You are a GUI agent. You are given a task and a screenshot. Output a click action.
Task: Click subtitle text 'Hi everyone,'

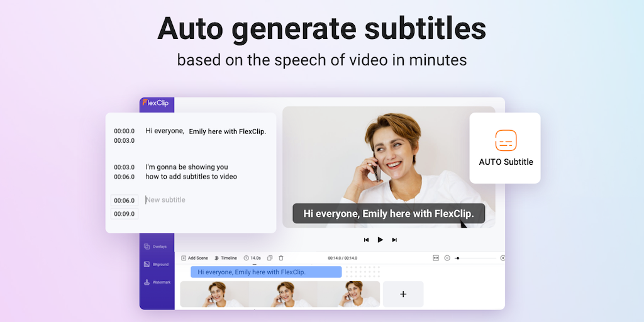165,131
